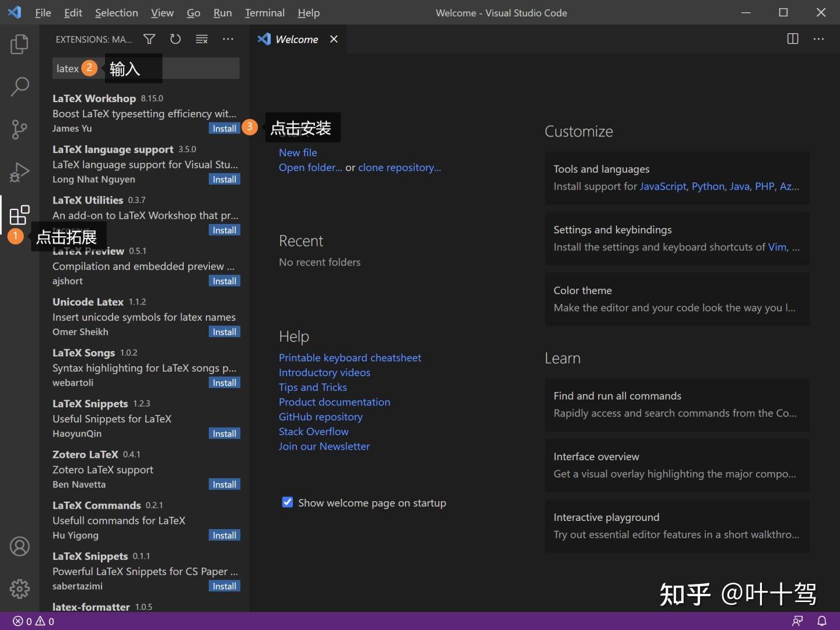840x630 pixels.
Task: Open the feedback icon in status bar
Action: [797, 621]
